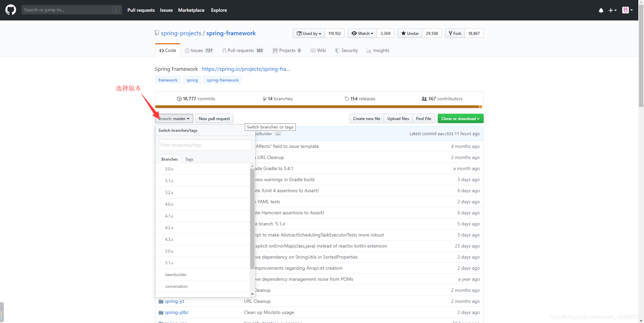644x323 pixels.
Task: Select branch 5.0.x
Action: coord(203,251)
